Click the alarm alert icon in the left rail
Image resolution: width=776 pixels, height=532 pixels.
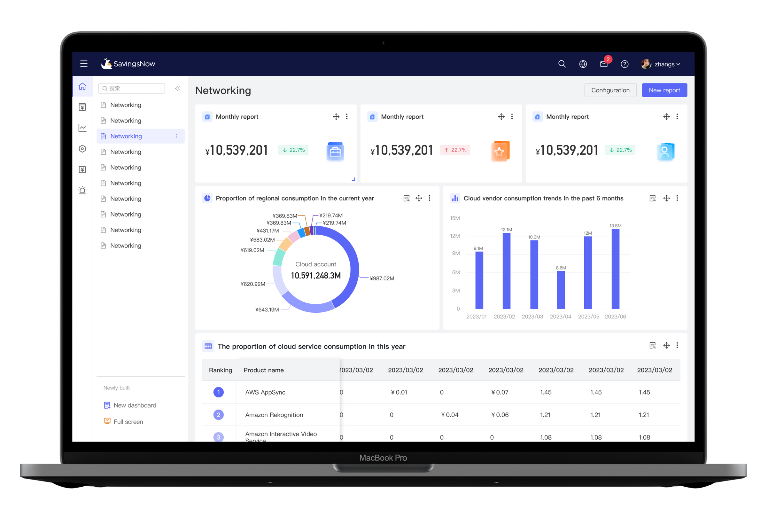tap(82, 190)
